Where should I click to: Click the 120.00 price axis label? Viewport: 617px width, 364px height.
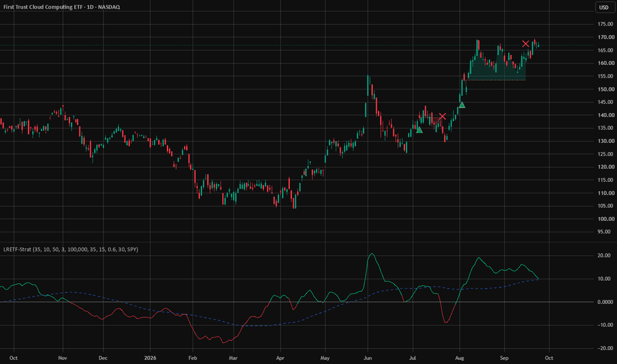(x=605, y=167)
